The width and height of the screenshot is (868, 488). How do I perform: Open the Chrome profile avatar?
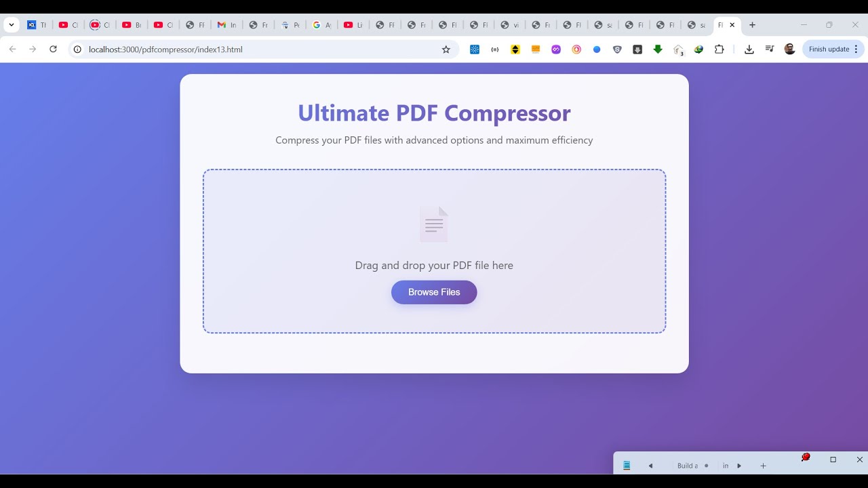pyautogui.click(x=790, y=49)
